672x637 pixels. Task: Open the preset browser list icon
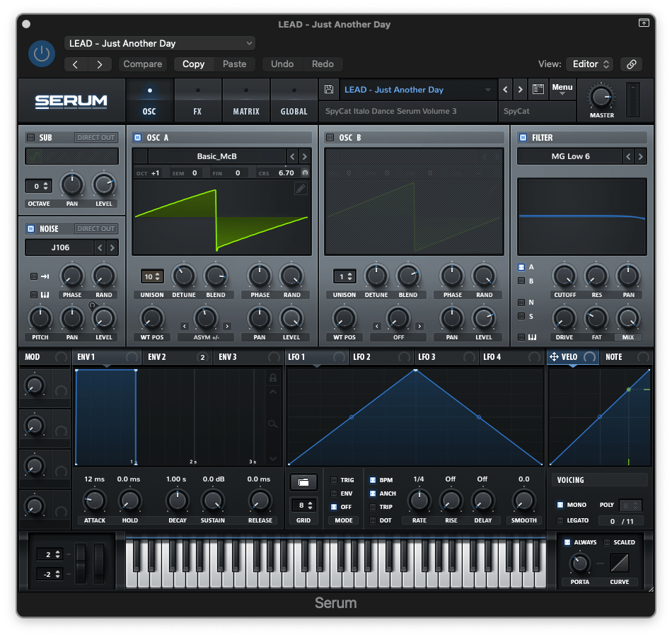coord(538,89)
